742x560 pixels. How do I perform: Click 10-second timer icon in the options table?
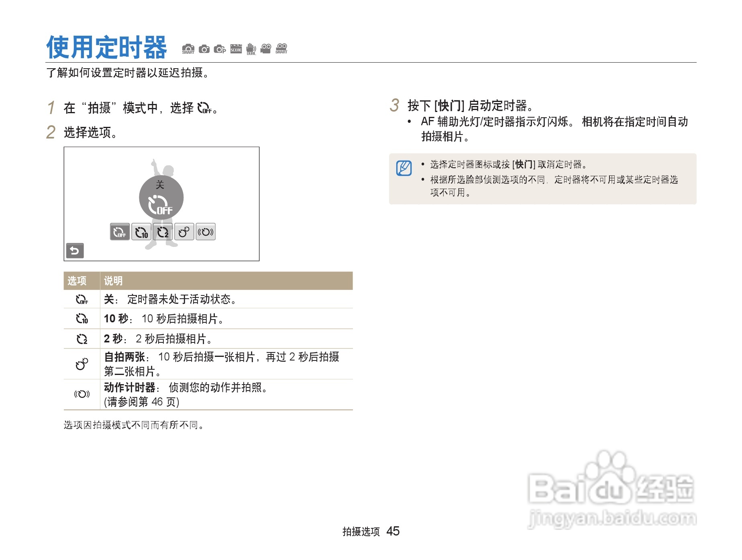pyautogui.click(x=82, y=319)
